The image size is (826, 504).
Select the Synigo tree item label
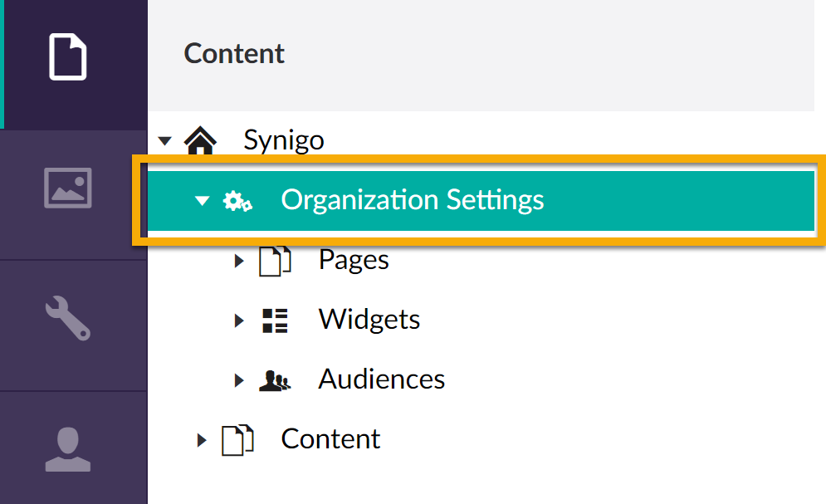(x=283, y=139)
